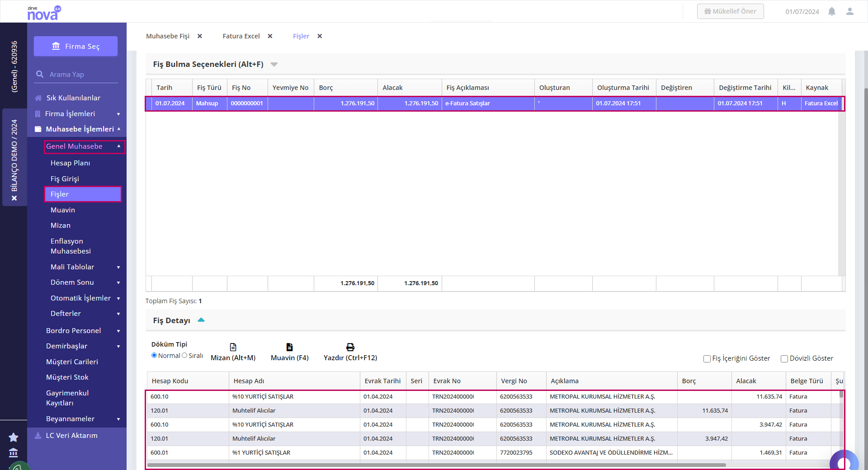Expand Bordro Personel menu
The image size is (868, 470).
[x=118, y=331]
